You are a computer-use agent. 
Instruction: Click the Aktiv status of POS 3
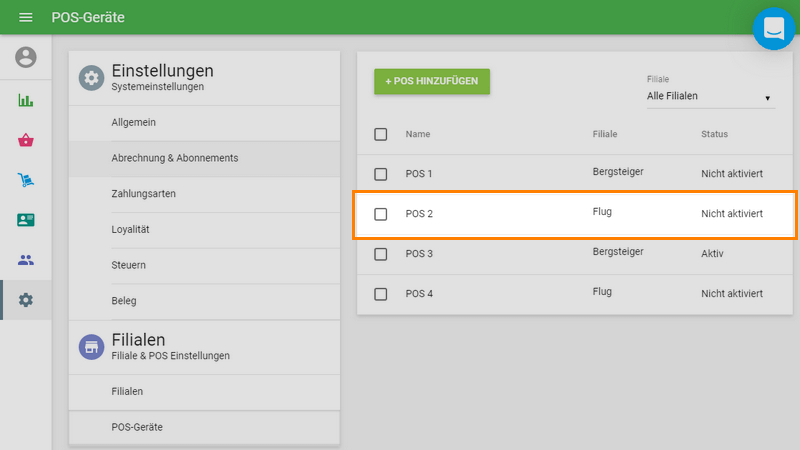point(712,254)
